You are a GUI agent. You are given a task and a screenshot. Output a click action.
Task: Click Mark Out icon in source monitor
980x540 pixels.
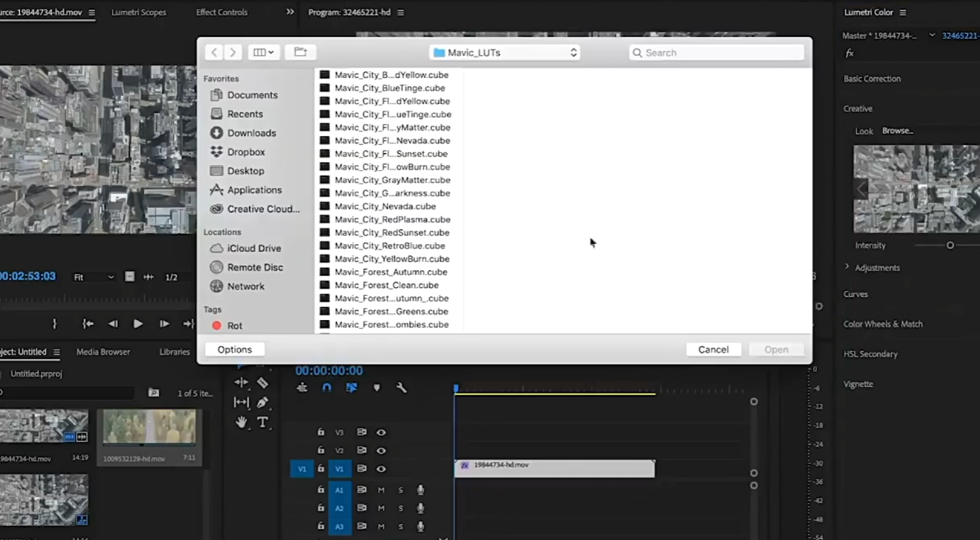click(54, 324)
